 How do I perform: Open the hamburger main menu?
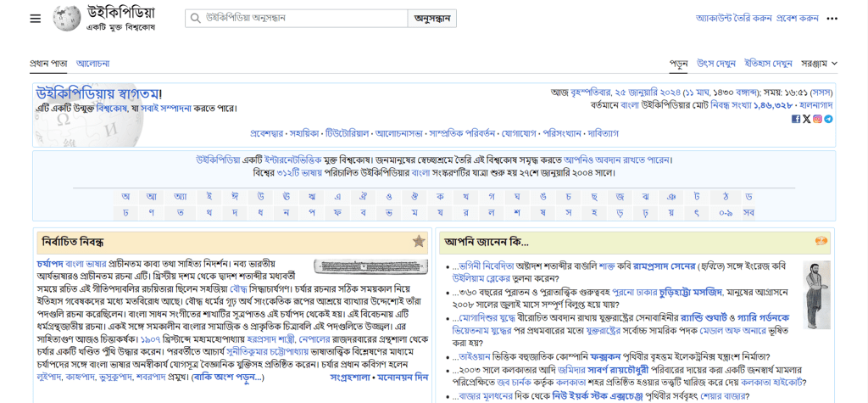coord(36,19)
